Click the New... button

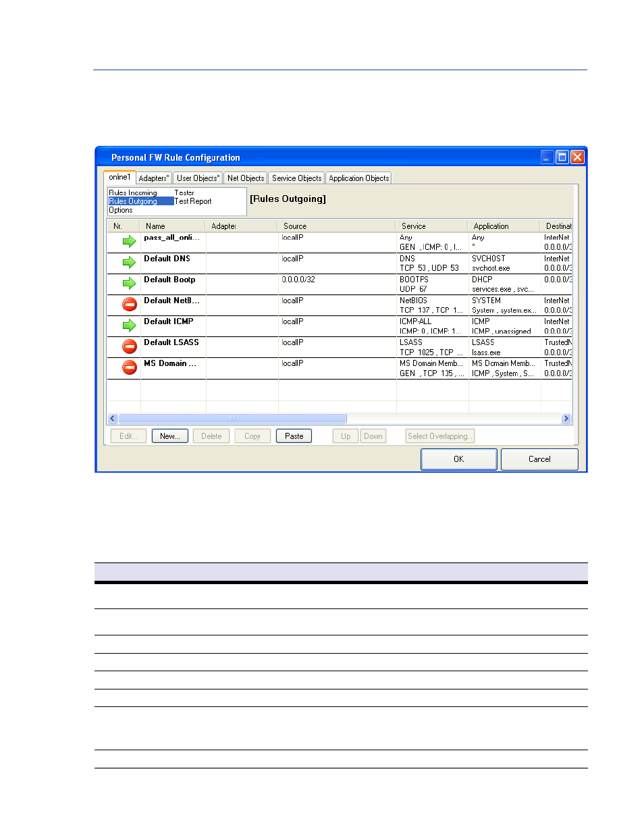(x=170, y=436)
